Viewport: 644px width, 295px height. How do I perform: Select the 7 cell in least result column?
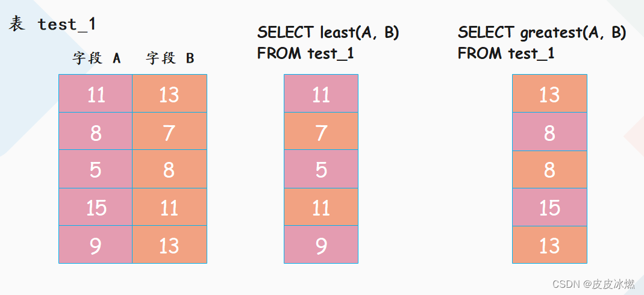(321, 131)
